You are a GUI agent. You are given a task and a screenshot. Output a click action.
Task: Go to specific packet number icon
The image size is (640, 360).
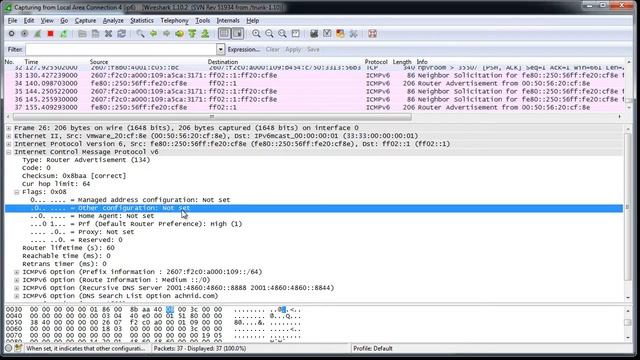[179, 34]
